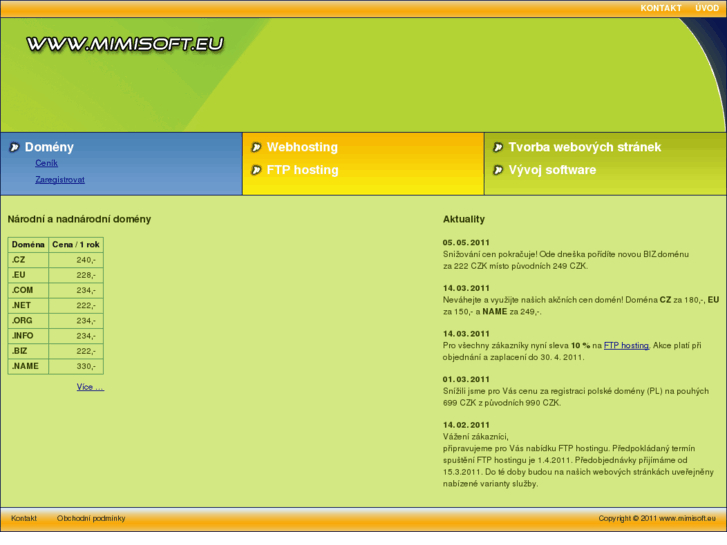Go to ÚVOD in top bar
The width and height of the screenshot is (727, 545).
coord(707,8)
